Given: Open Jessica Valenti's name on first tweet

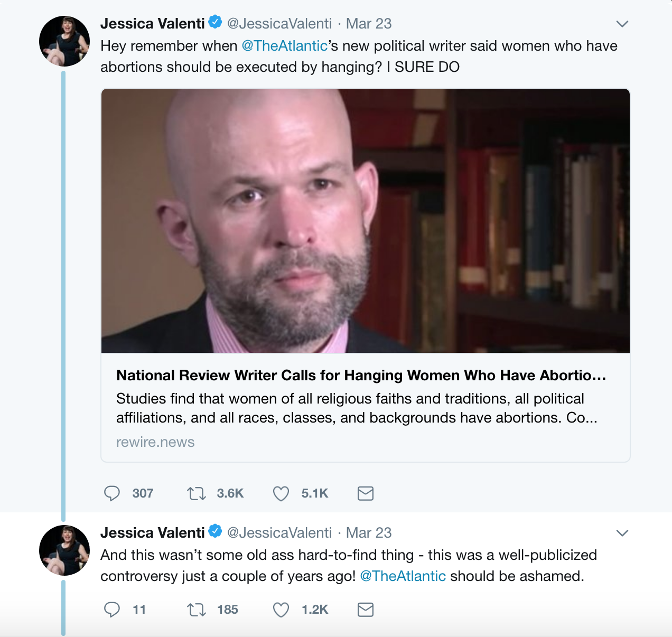Looking at the screenshot, I should pyautogui.click(x=152, y=24).
